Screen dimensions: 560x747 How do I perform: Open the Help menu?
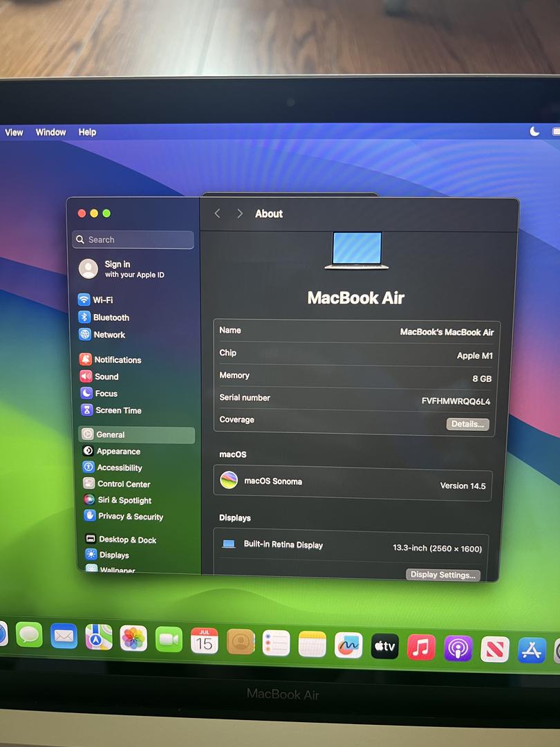[x=87, y=132]
